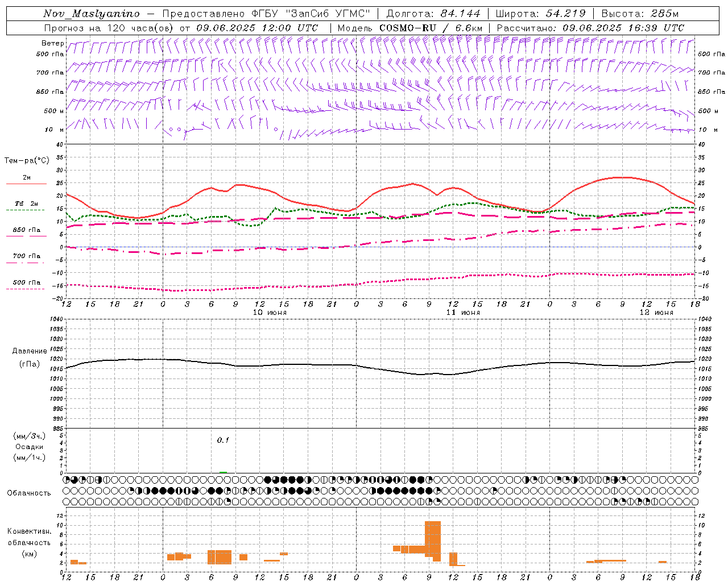Click the date label 11 июня
728x582 pixels.
click(463, 313)
